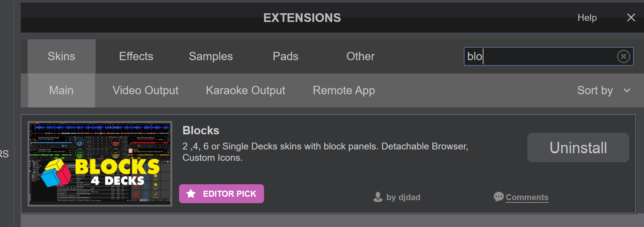Viewport: 644px width, 227px height.
Task: Uninstall the Blocks skin
Action: tap(578, 148)
